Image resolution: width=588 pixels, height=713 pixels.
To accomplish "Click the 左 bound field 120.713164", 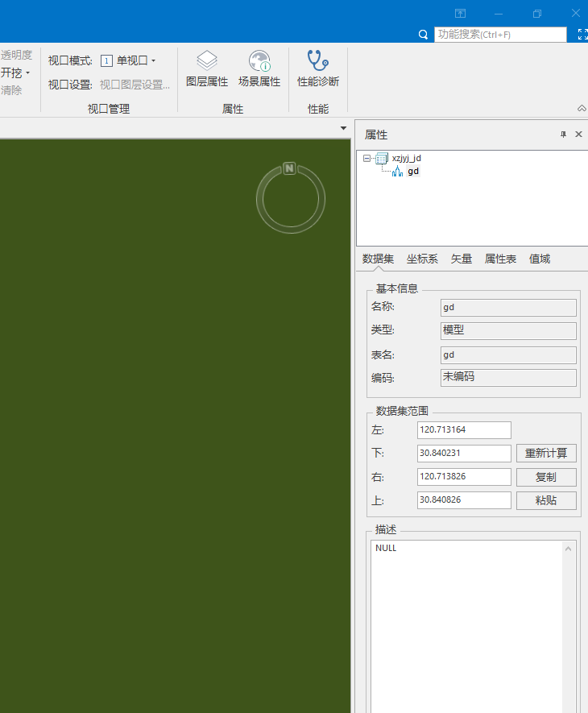I will (x=464, y=430).
